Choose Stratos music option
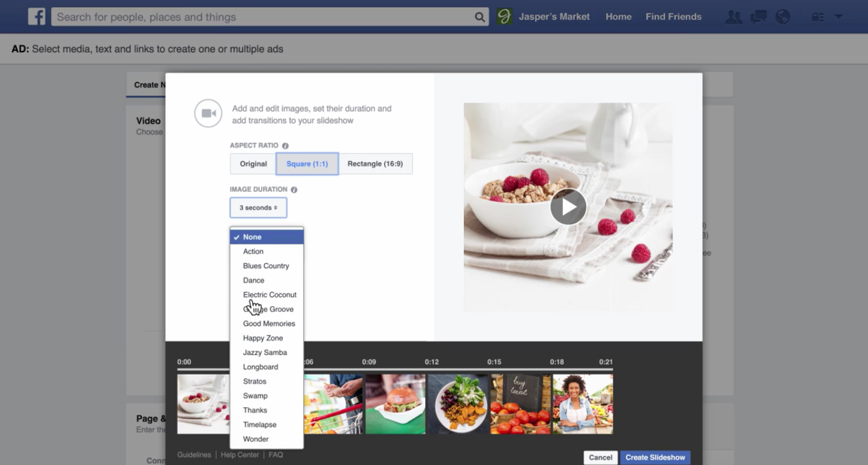Viewport: 868px width, 465px height. pyautogui.click(x=267, y=381)
